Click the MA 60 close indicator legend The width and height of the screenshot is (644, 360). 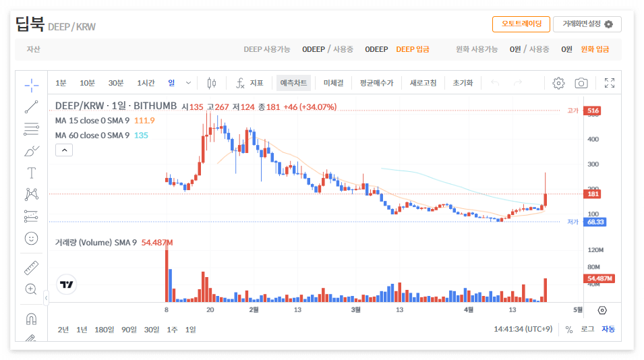(101, 136)
